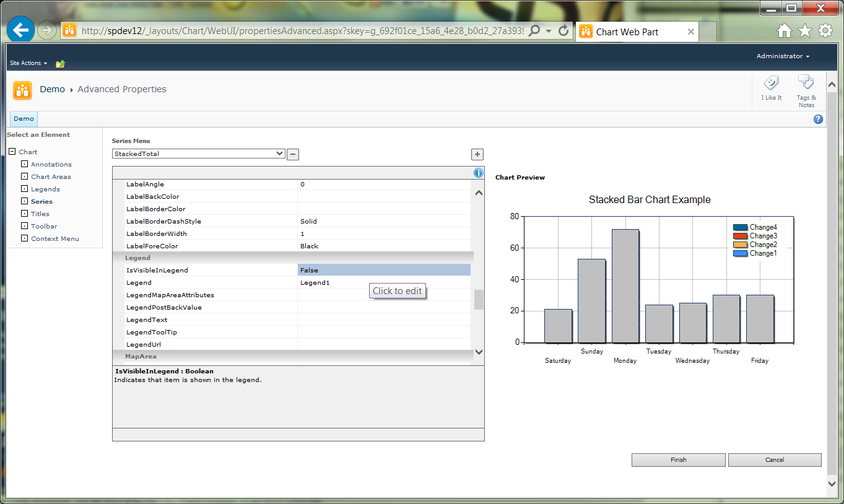Edit the LabelBorderWidth value 1

384,233
